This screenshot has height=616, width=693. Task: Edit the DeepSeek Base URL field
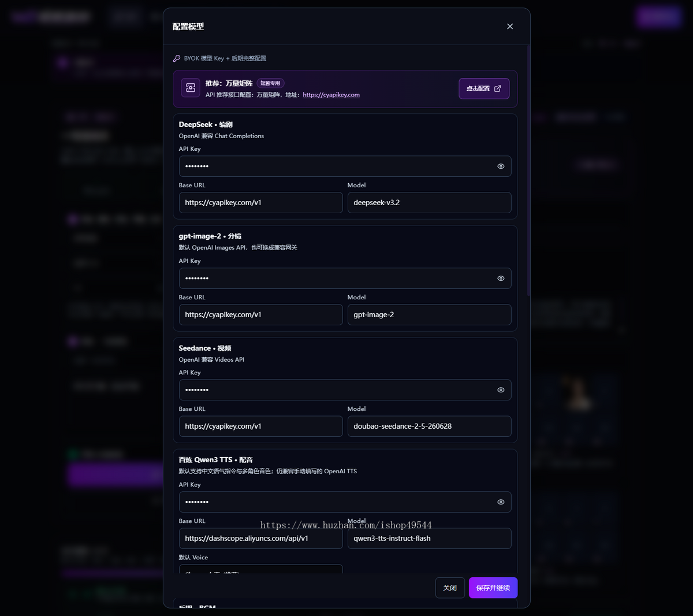pos(260,203)
